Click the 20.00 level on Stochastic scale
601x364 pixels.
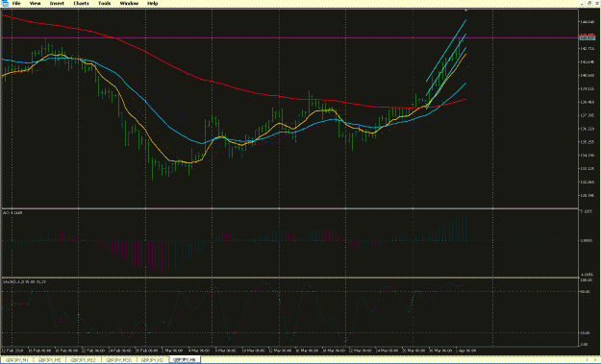pyautogui.click(x=586, y=333)
